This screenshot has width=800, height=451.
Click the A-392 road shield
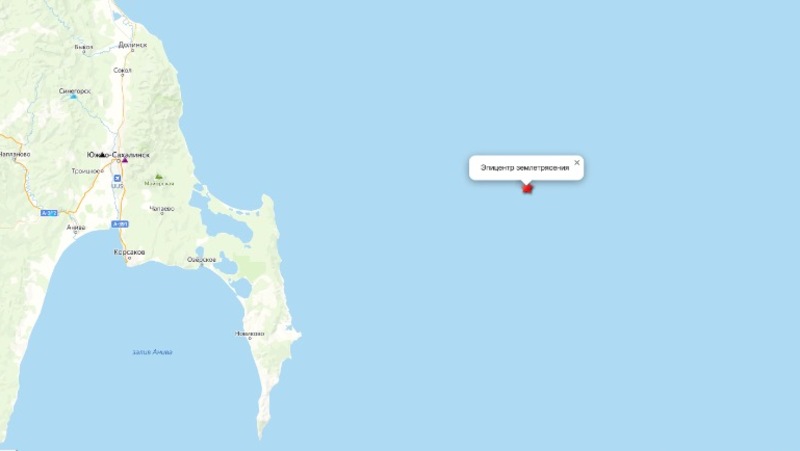pos(49,213)
